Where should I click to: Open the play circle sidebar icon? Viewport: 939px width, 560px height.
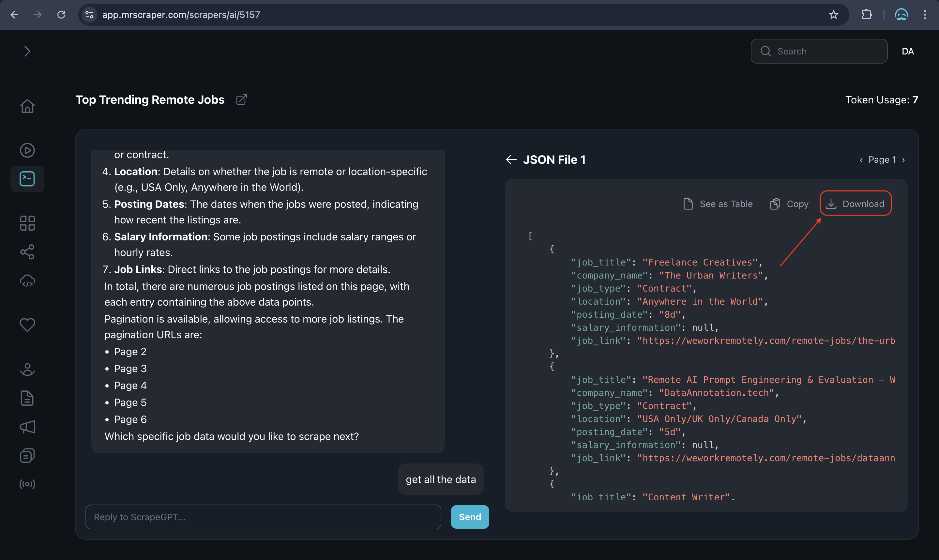[27, 150]
